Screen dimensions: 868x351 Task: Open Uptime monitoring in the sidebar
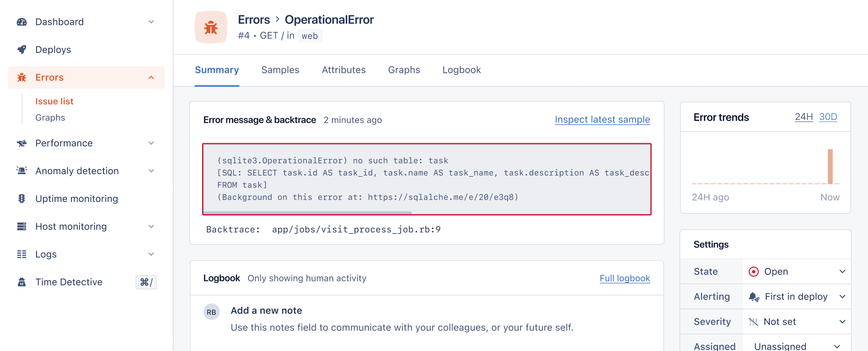pos(86,199)
